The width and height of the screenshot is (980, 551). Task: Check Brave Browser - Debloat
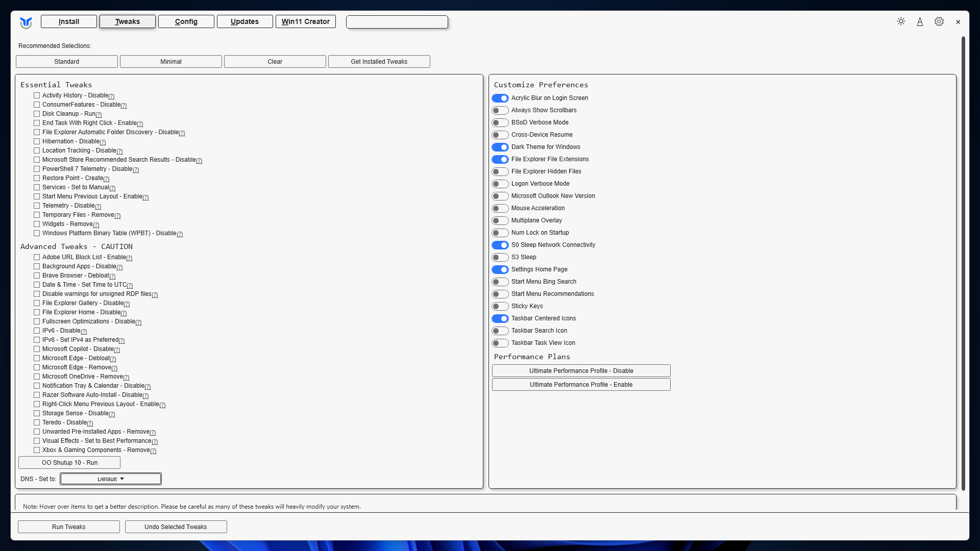37,275
